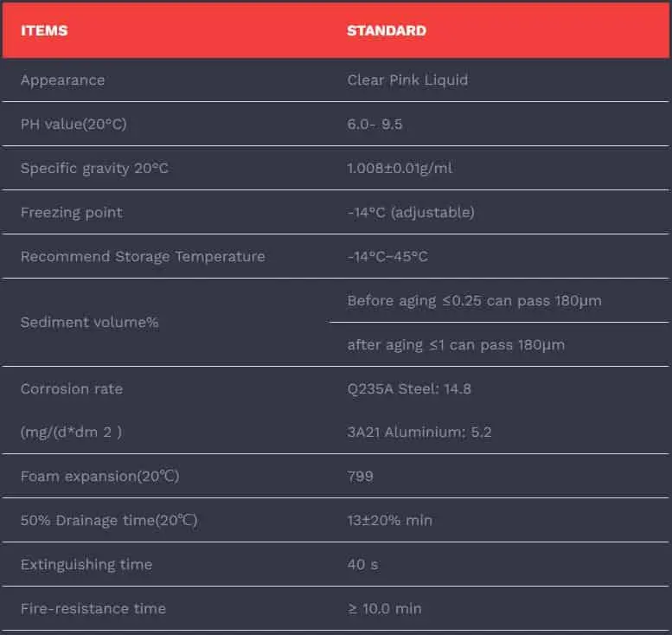Select the Corrosion rate label

point(72,388)
